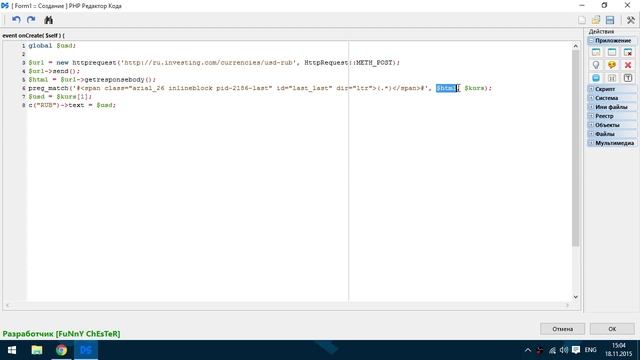Expand the Мультимедиа section
Screen dimensions: 640x360
click(591, 143)
